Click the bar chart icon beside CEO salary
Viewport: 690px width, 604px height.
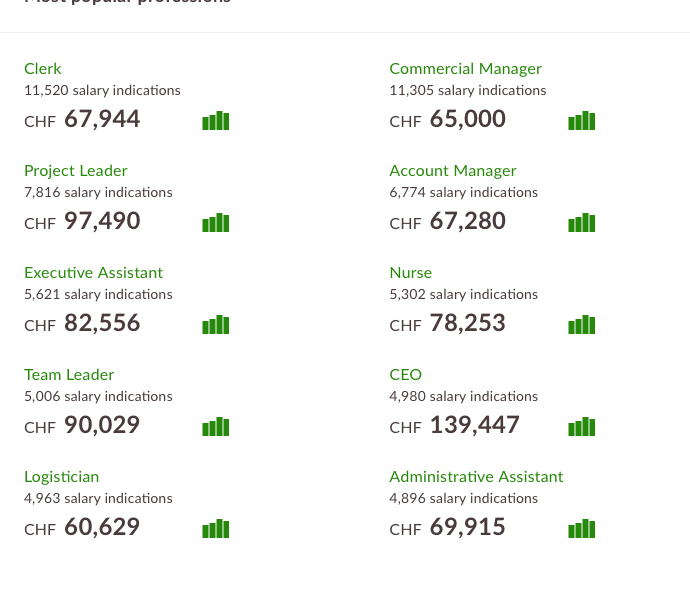[582, 427]
